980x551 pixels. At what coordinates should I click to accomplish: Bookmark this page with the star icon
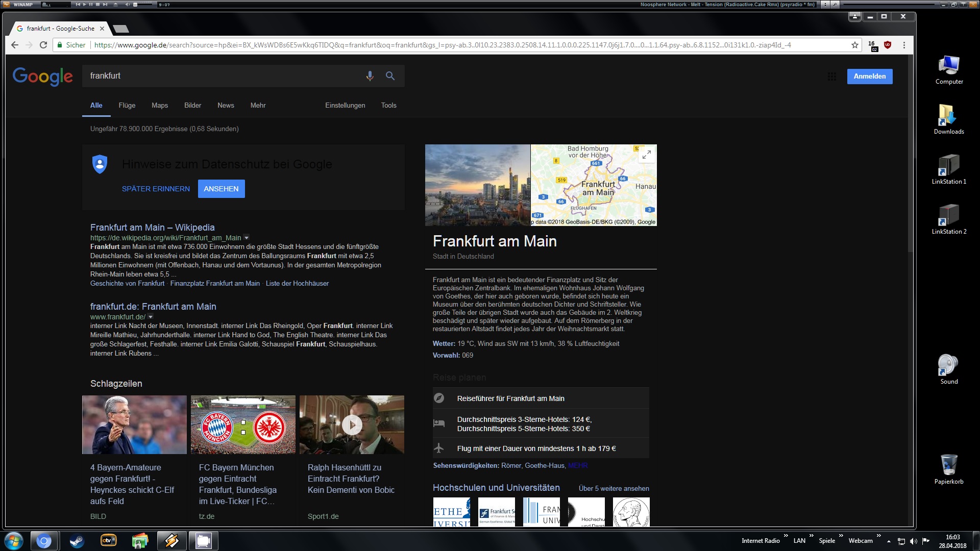(x=855, y=45)
